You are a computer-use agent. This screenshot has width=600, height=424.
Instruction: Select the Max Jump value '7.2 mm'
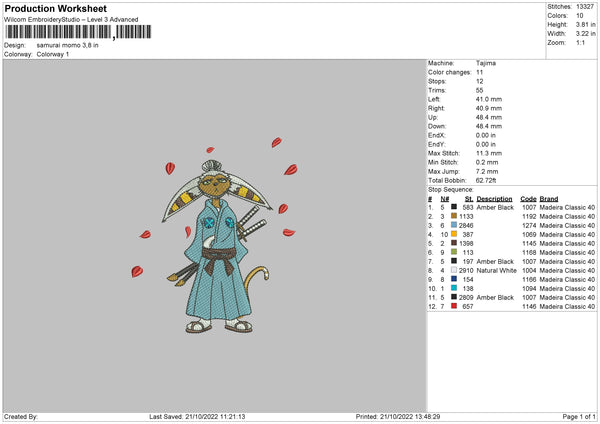coord(487,171)
